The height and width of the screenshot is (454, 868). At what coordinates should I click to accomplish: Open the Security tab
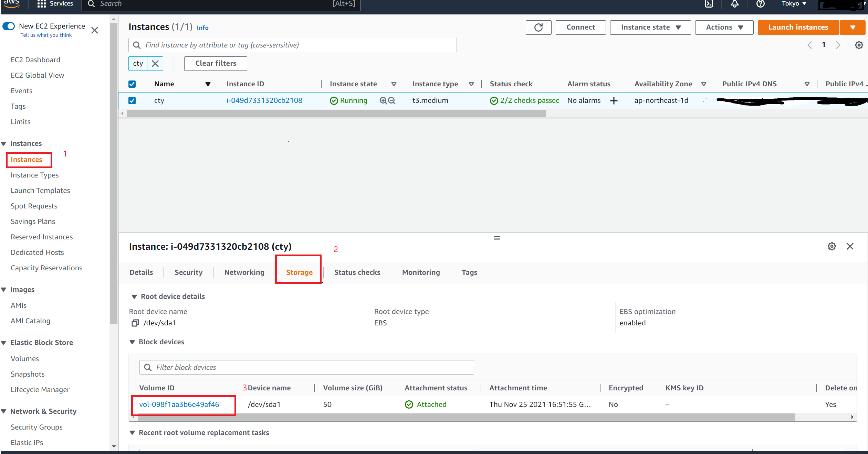click(188, 272)
